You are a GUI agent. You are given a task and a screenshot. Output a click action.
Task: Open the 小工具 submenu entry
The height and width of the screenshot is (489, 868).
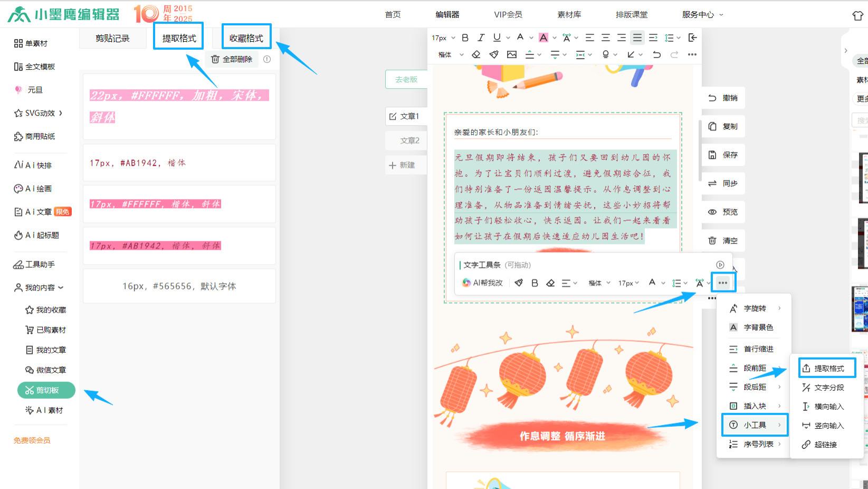coord(755,425)
